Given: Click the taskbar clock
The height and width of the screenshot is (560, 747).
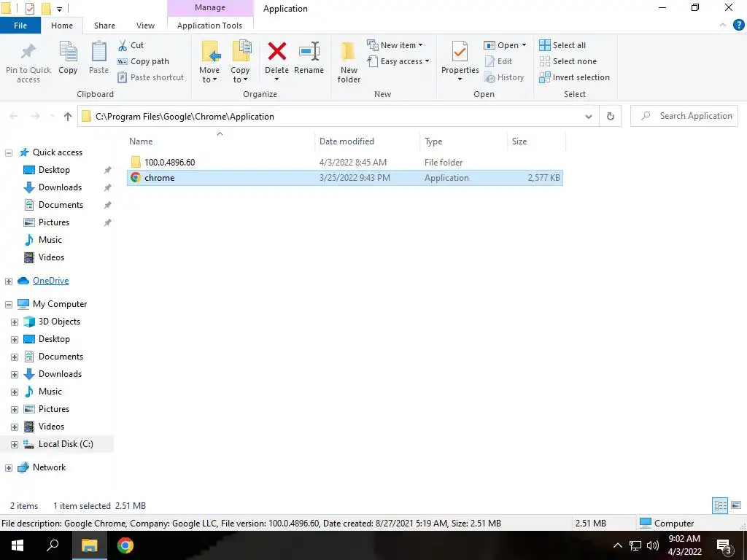Looking at the screenshot, I should point(684,545).
